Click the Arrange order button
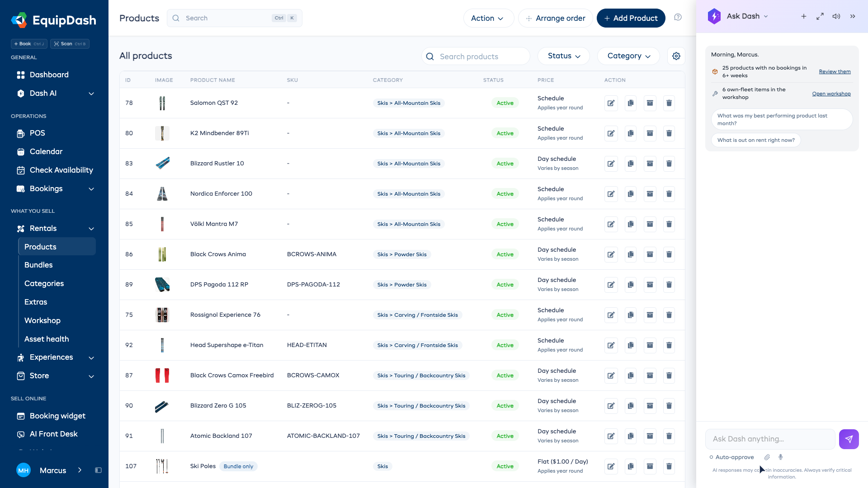The height and width of the screenshot is (488, 868). click(555, 18)
